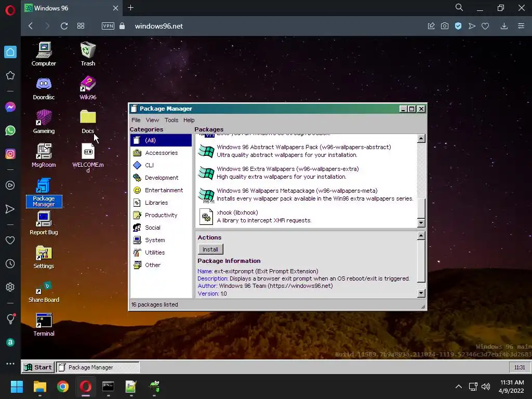Take a snapshot with the camera icon
This screenshot has width=532, height=399.
[445, 26]
